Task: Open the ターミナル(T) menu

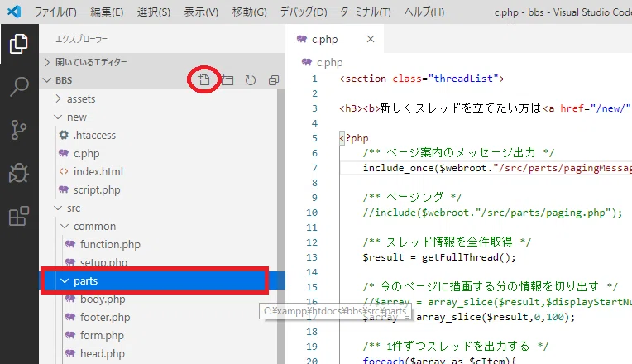Action: pos(365,12)
